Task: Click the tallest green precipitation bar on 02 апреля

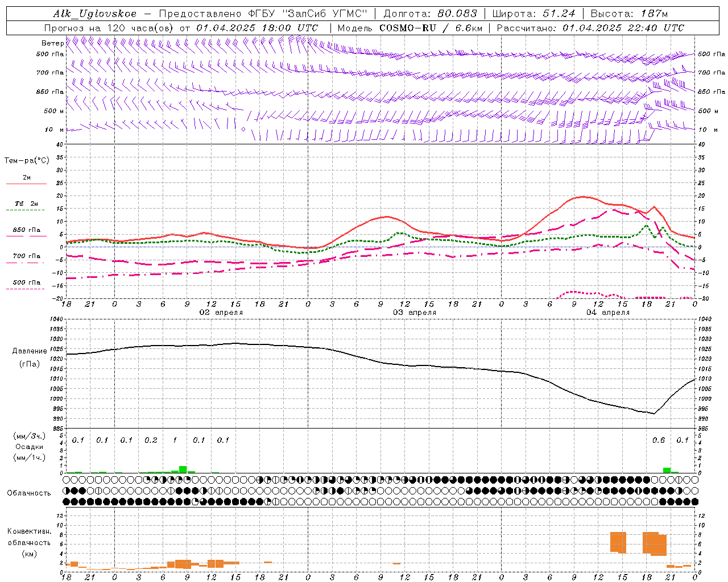Action: click(183, 469)
